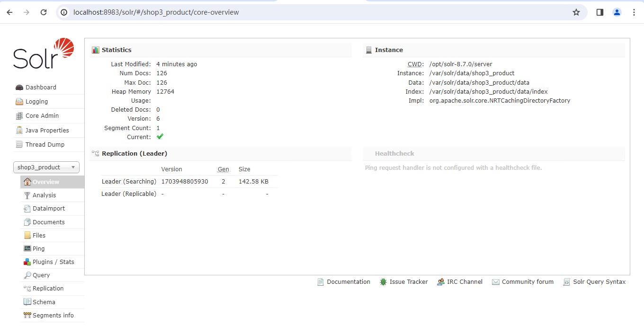Screen dimensions: 644x334
Task: View site information icon in address bar
Action: (x=64, y=12)
